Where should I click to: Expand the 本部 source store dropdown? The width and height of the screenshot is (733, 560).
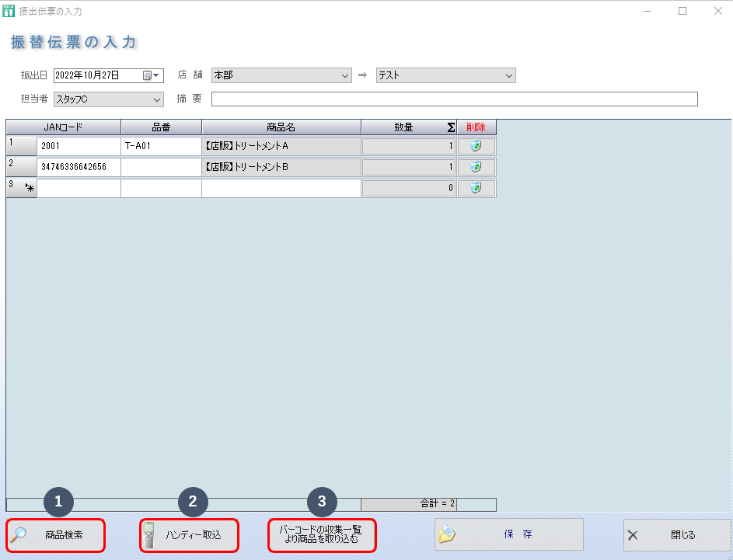346,75
